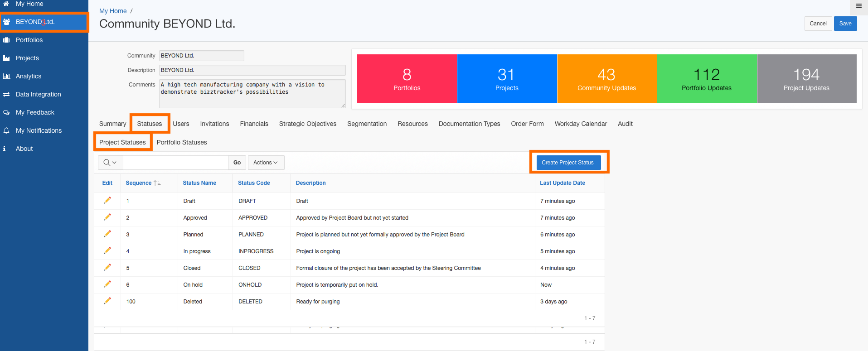
Task: Click the Description input field
Action: coord(252,70)
